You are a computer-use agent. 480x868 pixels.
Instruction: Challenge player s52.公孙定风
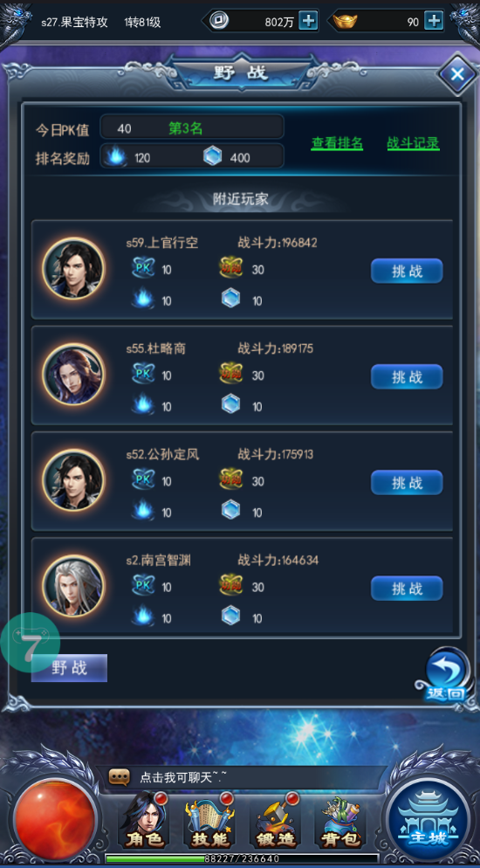407,483
